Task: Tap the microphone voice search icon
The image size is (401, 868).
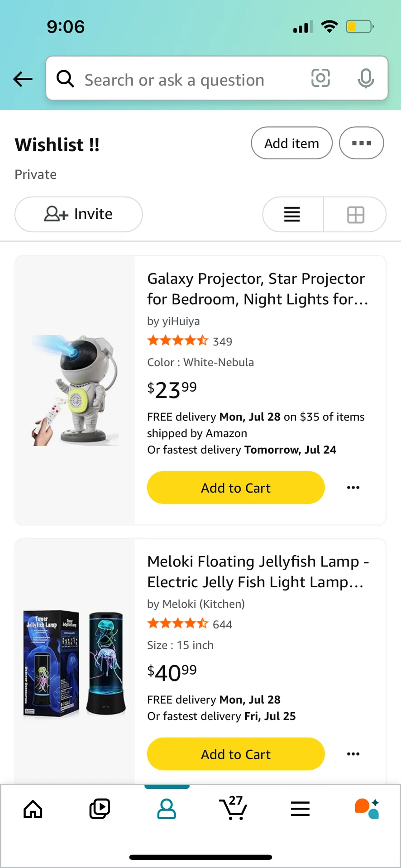Action: tap(366, 79)
